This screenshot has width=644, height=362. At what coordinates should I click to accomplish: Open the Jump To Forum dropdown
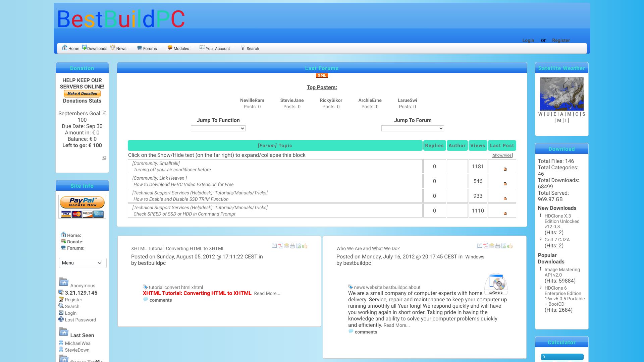pyautogui.click(x=413, y=128)
